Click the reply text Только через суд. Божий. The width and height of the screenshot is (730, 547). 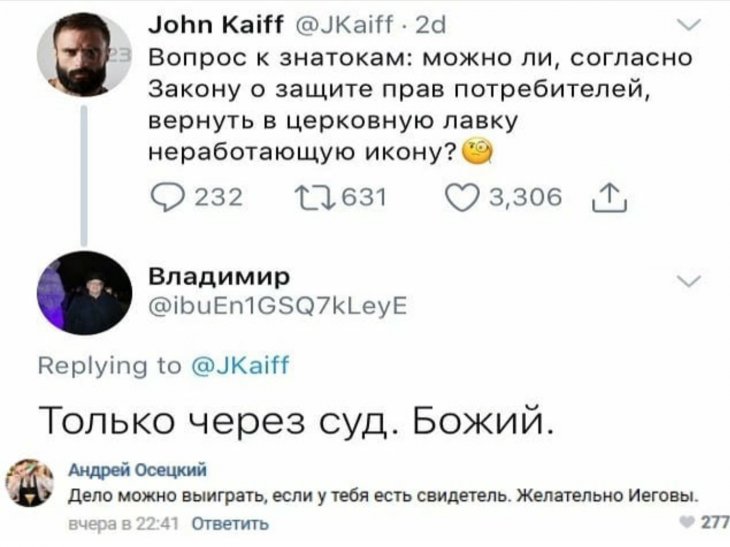pyautogui.click(x=296, y=421)
